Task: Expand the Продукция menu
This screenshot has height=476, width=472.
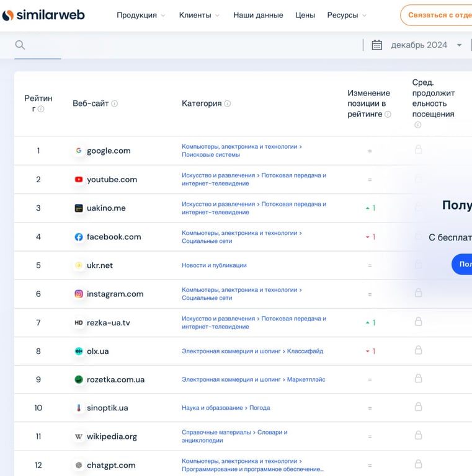Action: click(x=141, y=15)
